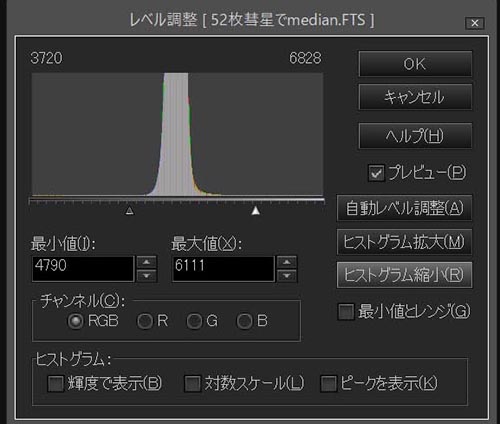The image size is (500, 424).
Task: Select the R channel radio button
Action: (145, 321)
